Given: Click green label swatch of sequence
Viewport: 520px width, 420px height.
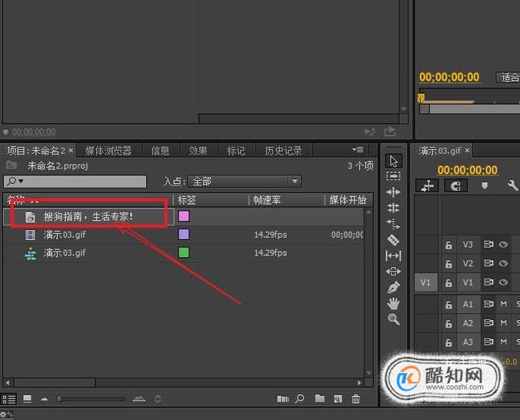Looking at the screenshot, I should [x=184, y=252].
